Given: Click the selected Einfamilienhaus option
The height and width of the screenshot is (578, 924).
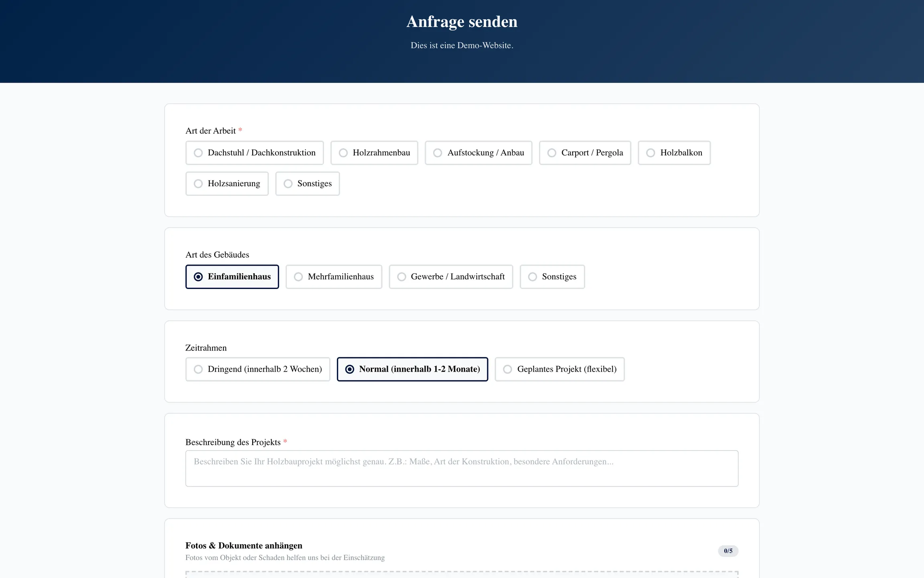Looking at the screenshot, I should (232, 277).
